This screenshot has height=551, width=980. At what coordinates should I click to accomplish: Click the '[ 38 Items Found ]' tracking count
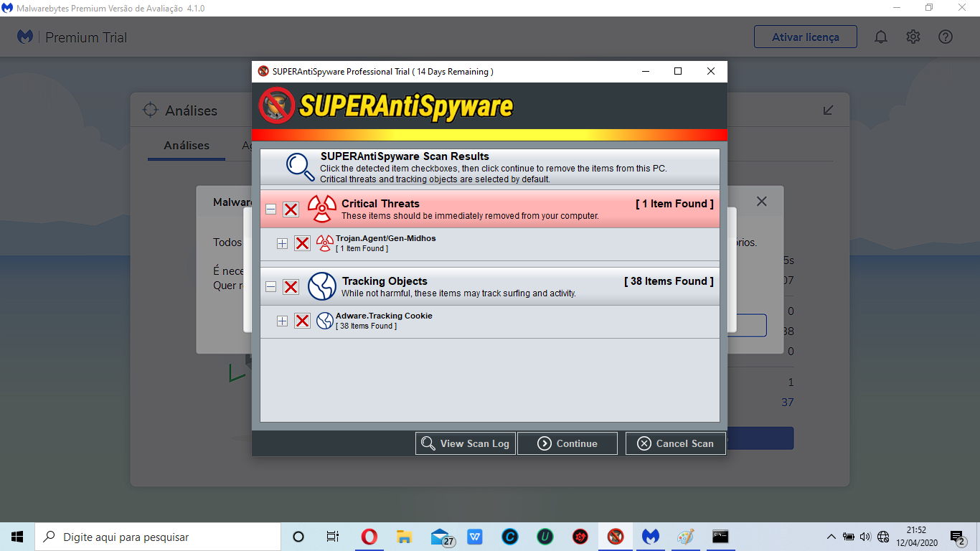[x=669, y=281]
